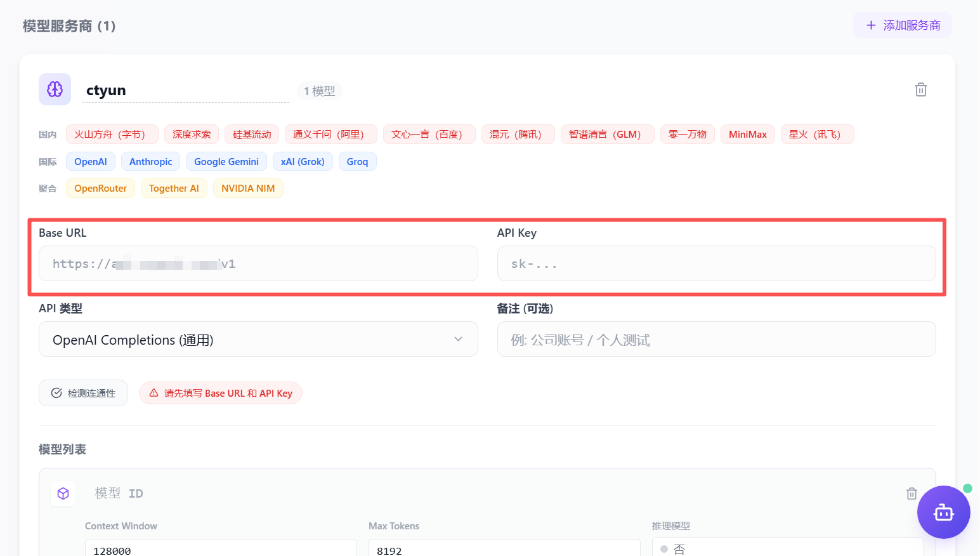Toggle the reasoning model switch
The image size is (980, 556).
664,549
